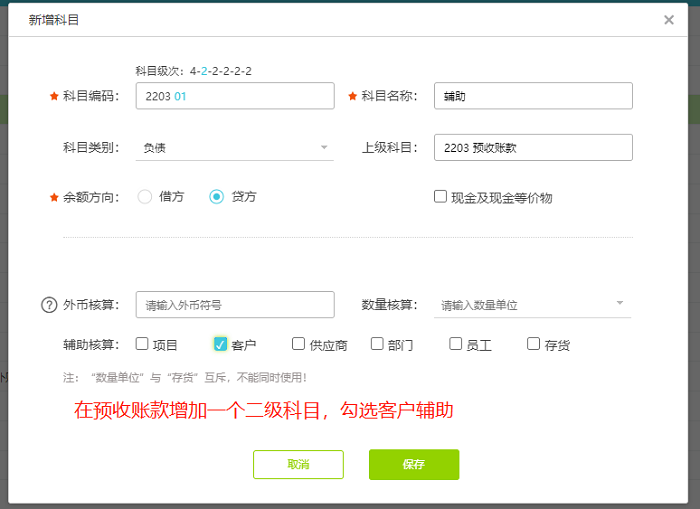Select the 借方 radio button

coord(145,197)
